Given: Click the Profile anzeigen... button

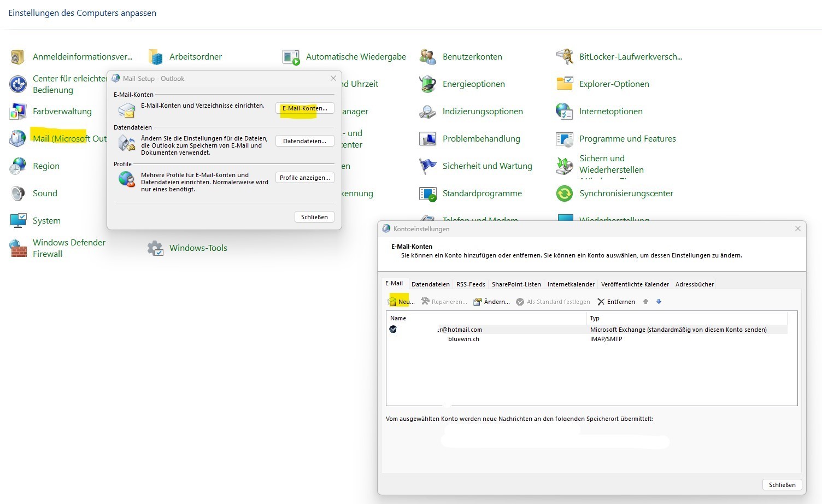Looking at the screenshot, I should [x=304, y=178].
